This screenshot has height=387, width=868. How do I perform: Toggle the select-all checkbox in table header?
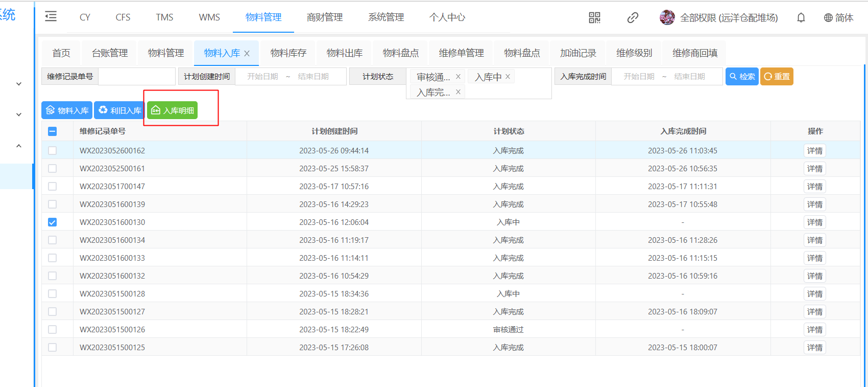(52, 131)
